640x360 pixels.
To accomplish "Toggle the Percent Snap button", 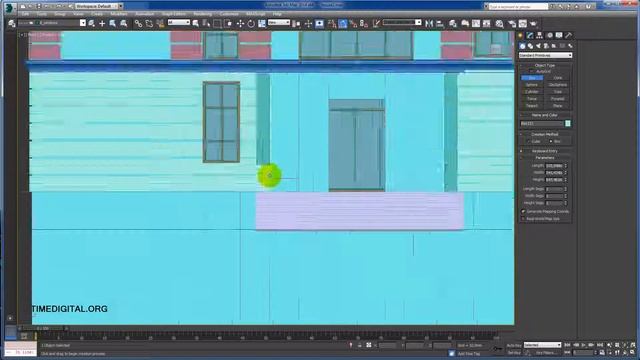I will [x=353, y=24].
